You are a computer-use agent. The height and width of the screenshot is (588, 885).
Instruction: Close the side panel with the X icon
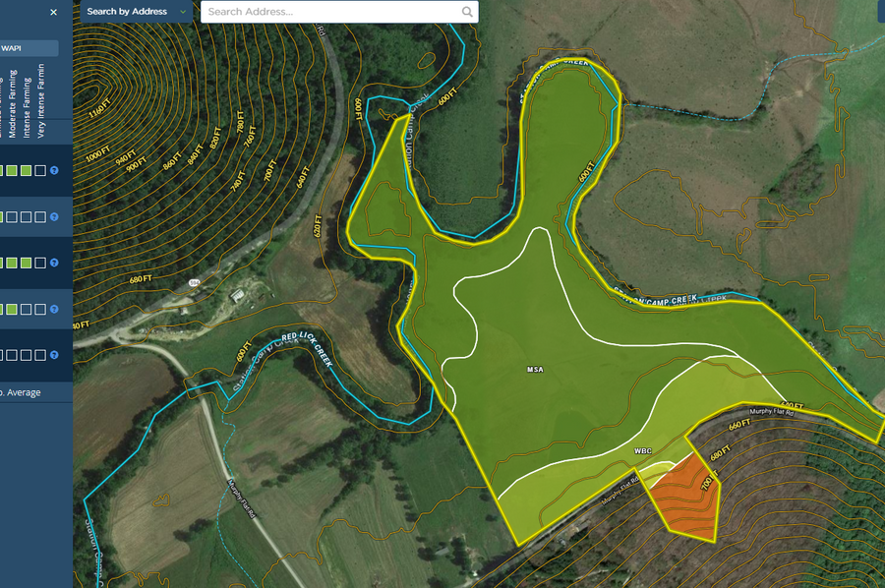(54, 12)
